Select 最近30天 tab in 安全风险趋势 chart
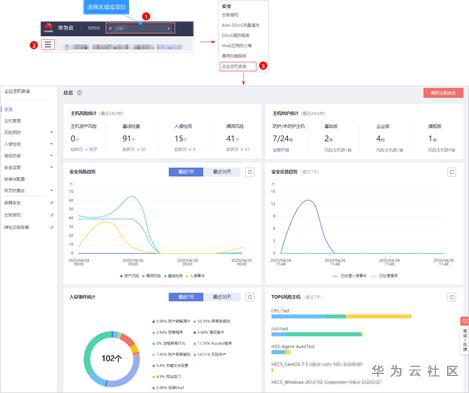The width and height of the screenshot is (469, 393). (x=222, y=172)
